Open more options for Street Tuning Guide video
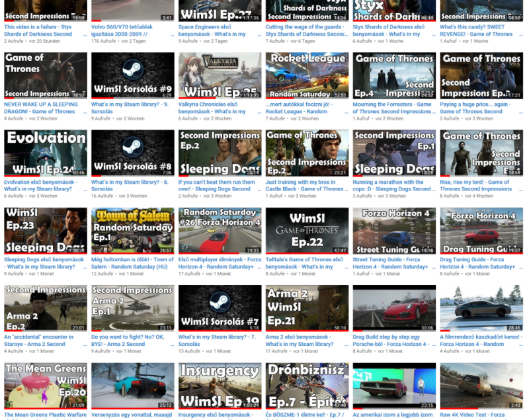 coord(434,267)
